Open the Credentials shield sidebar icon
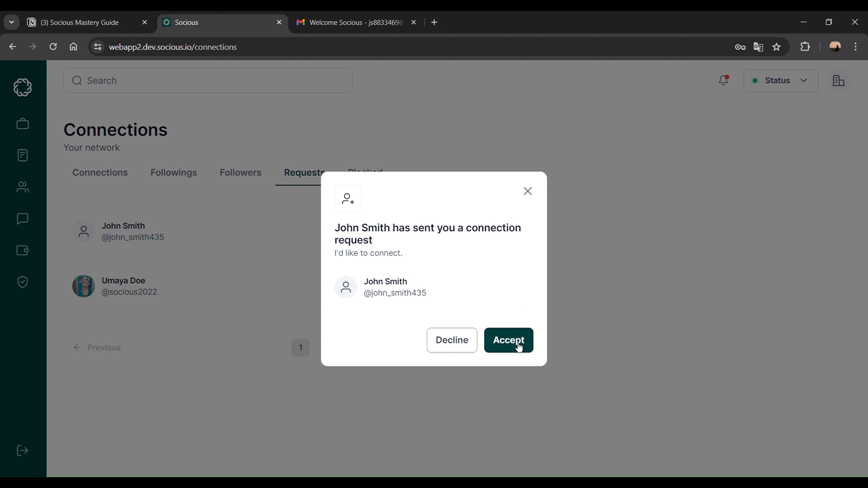 23,282
